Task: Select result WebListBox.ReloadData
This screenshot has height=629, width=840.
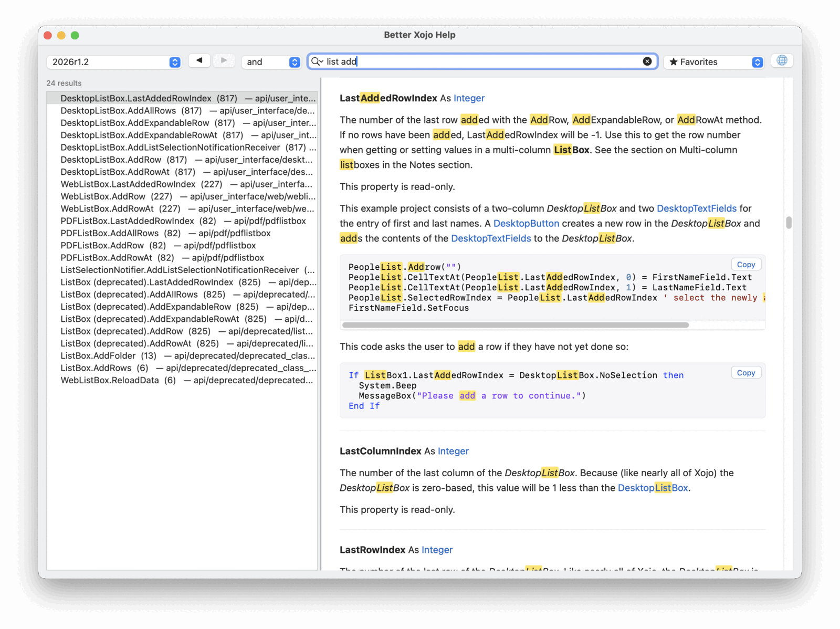Action: pyautogui.click(x=182, y=380)
